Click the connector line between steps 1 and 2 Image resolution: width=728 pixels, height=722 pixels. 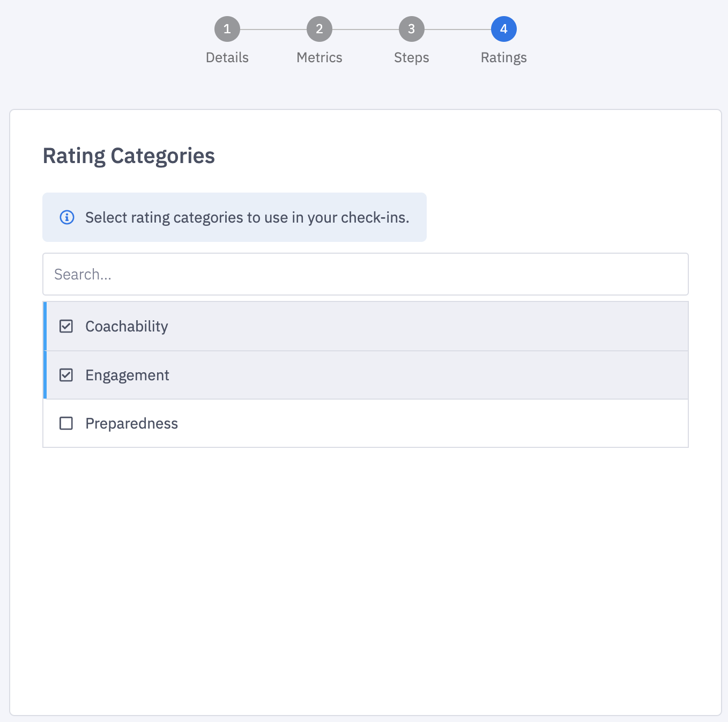tap(273, 29)
